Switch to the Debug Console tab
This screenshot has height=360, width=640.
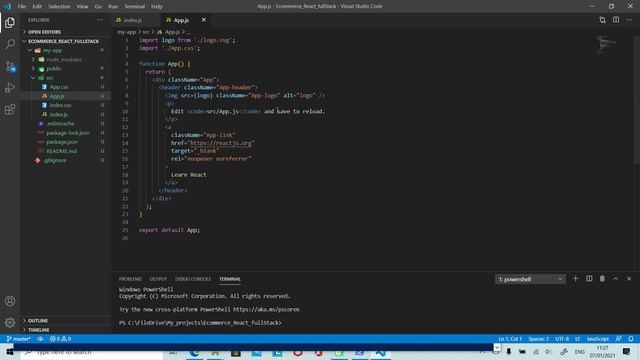tap(193, 279)
